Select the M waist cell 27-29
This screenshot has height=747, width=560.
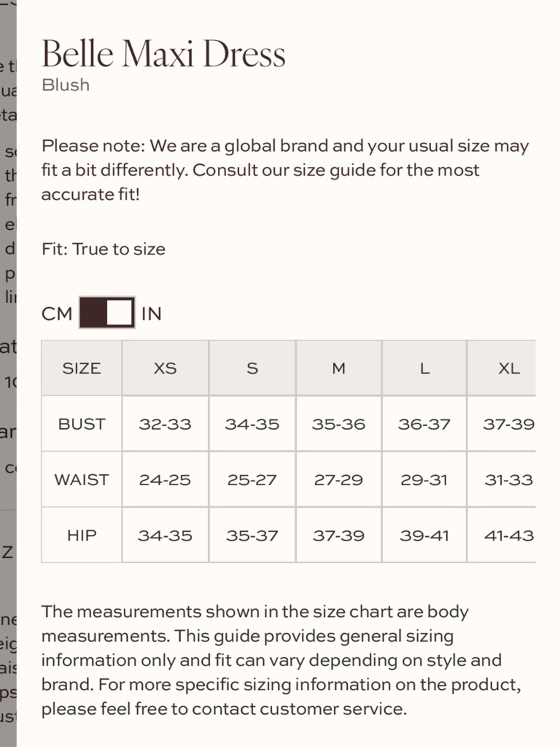339,480
